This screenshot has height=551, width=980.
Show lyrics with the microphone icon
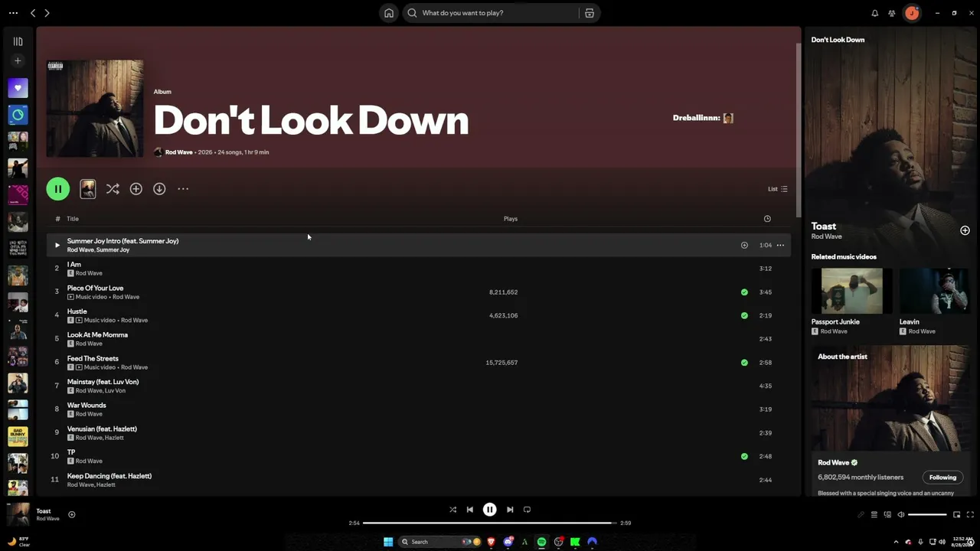click(x=861, y=515)
